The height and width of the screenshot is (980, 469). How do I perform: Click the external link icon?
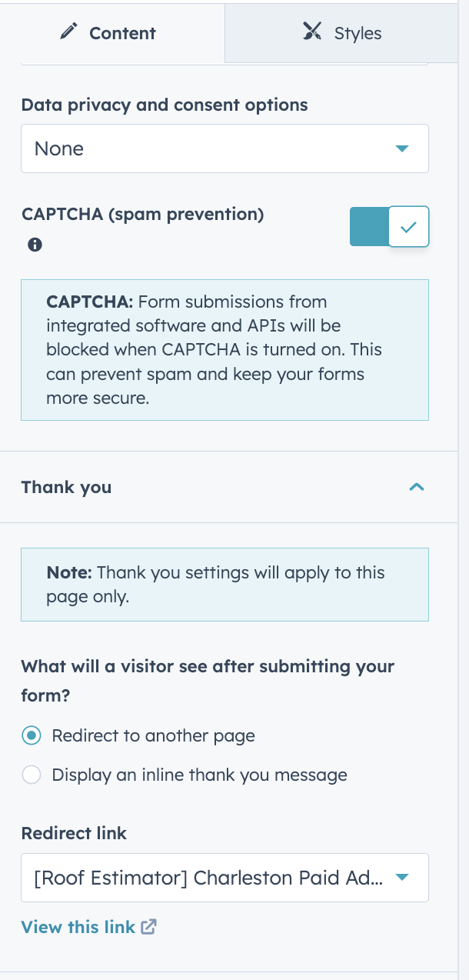click(149, 927)
